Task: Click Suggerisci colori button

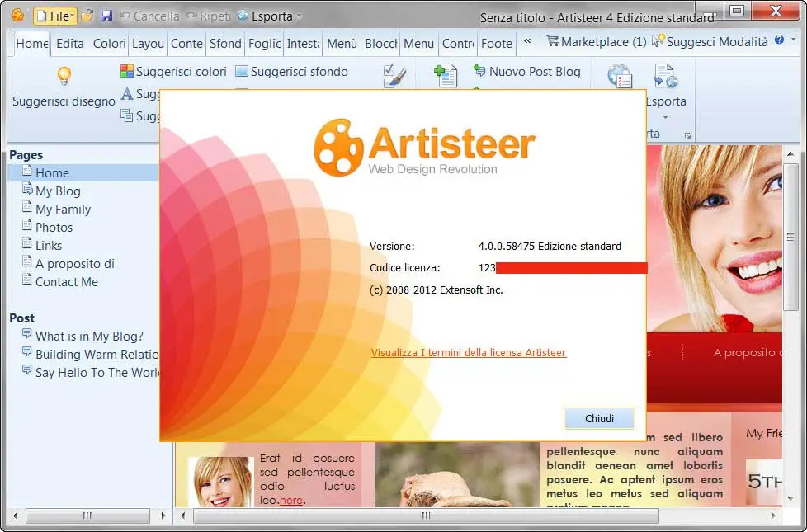Action: (x=173, y=72)
